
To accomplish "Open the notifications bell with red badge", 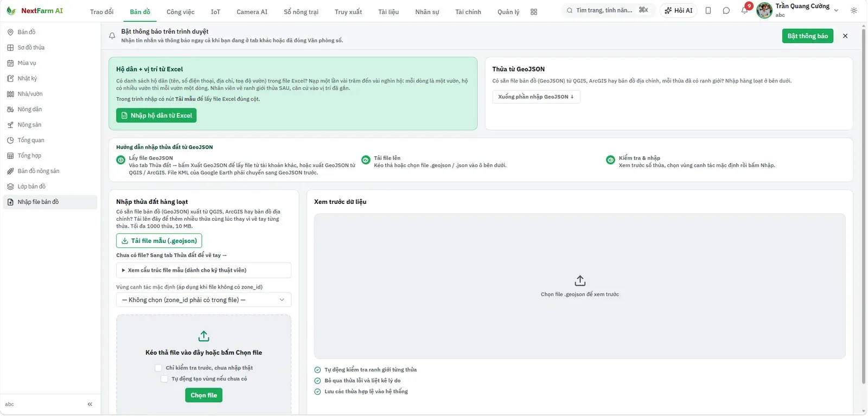I will point(745,10).
